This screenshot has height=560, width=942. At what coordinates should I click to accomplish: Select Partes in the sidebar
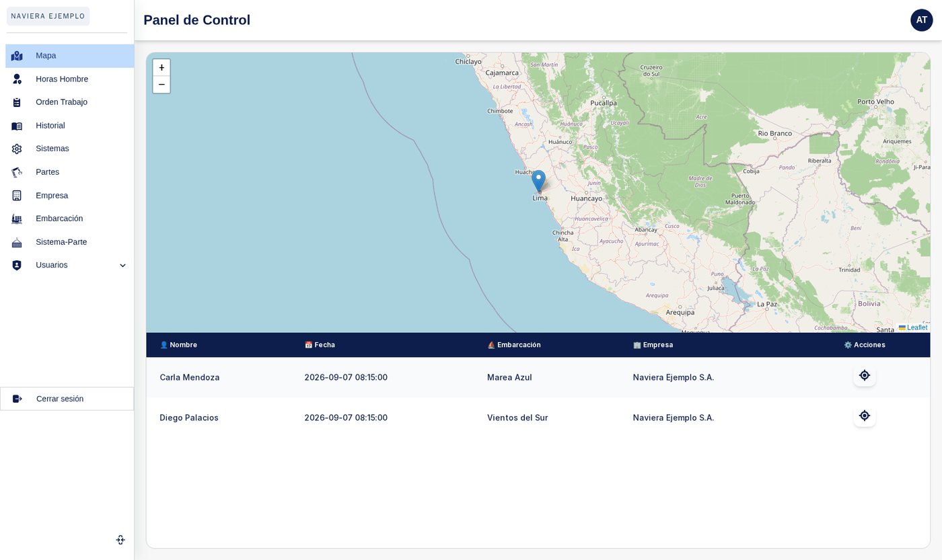70,172
